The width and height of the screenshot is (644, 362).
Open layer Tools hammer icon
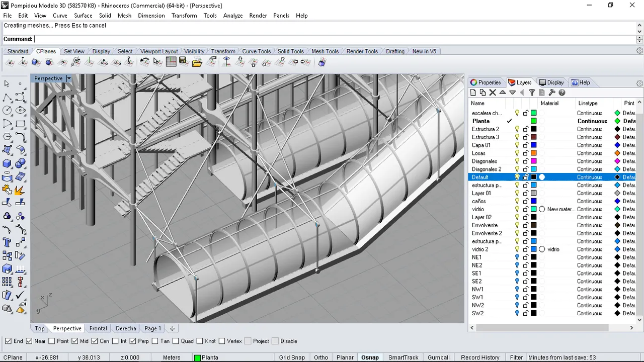(x=552, y=93)
